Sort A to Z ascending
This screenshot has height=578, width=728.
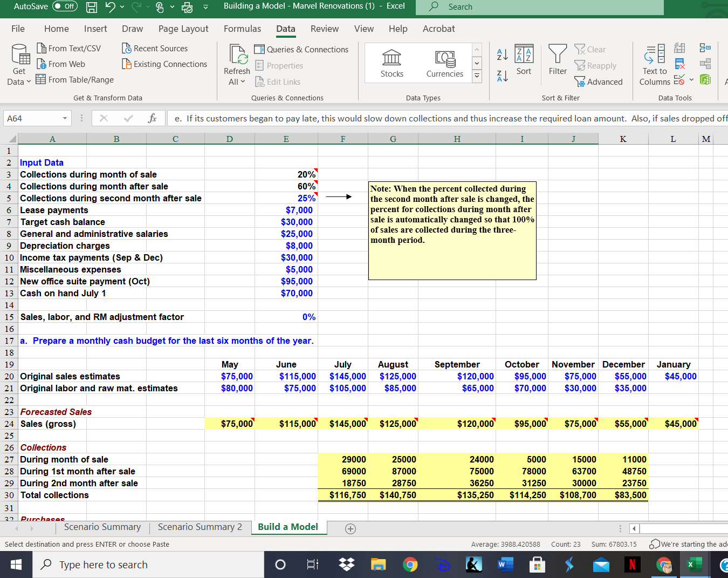[502, 54]
